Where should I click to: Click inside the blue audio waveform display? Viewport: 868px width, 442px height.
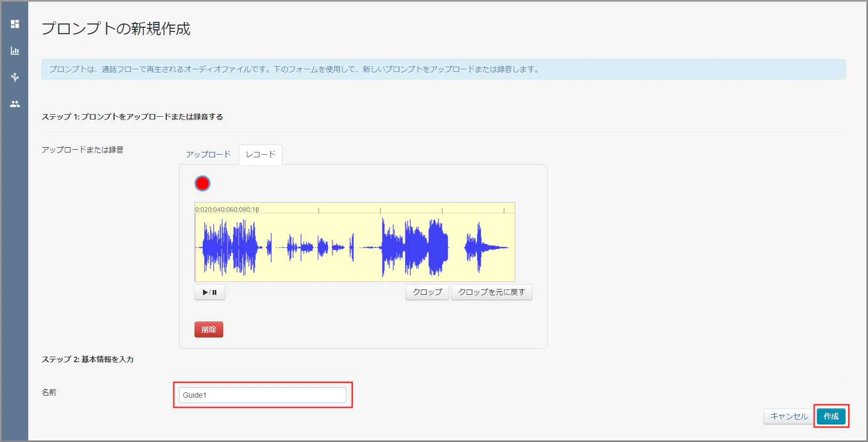click(x=355, y=247)
